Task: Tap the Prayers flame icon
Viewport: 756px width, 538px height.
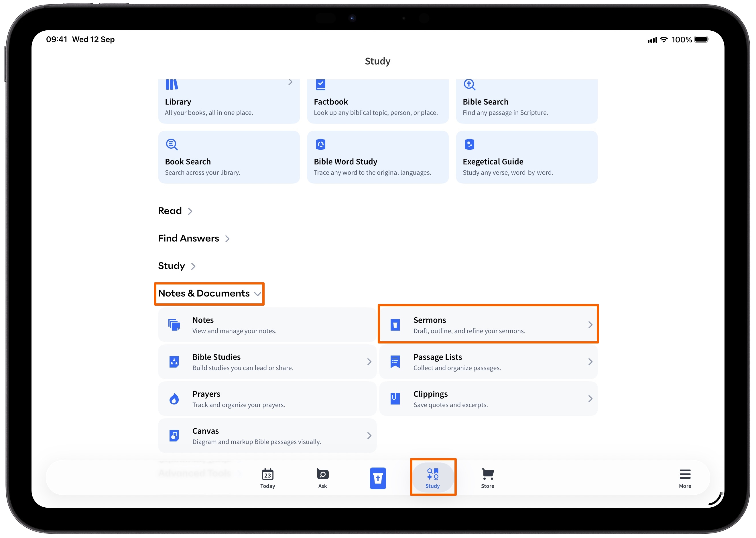Action: click(174, 399)
